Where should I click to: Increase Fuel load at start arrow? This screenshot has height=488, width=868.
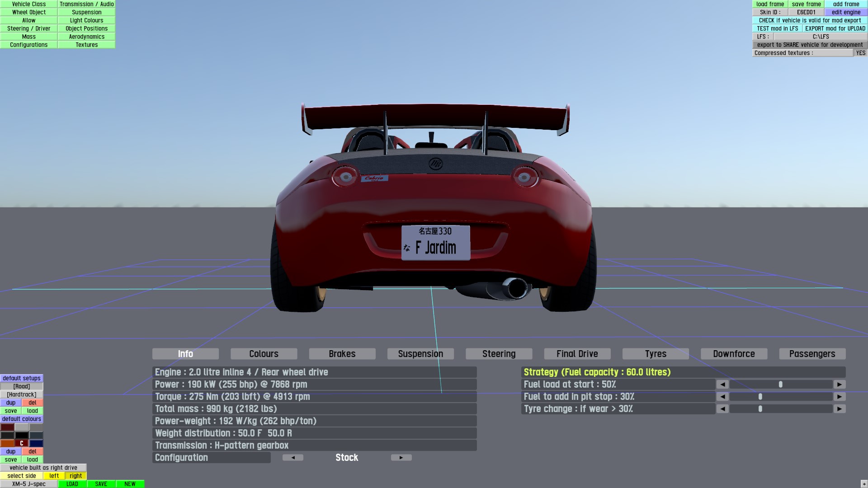click(x=840, y=385)
